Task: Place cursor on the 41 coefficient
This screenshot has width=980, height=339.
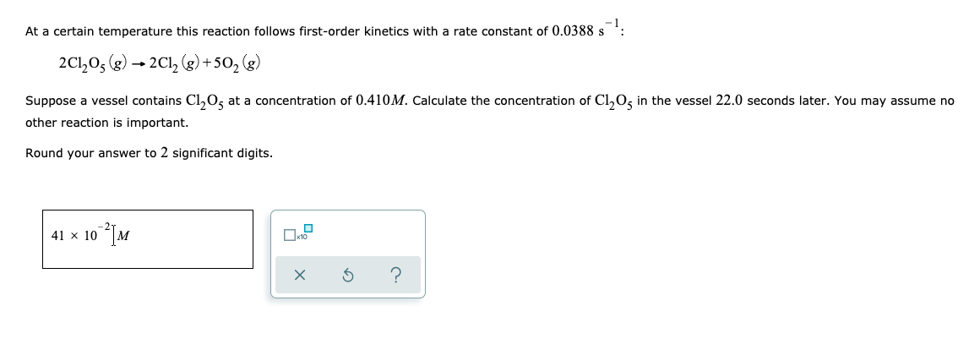Action: (x=57, y=236)
